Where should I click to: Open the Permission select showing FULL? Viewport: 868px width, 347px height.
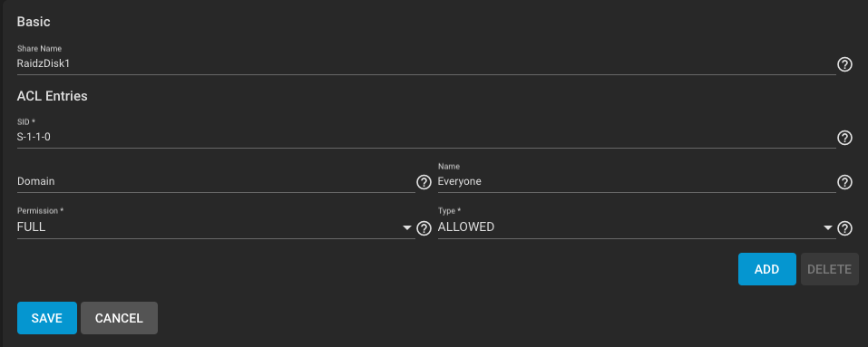[216, 227]
